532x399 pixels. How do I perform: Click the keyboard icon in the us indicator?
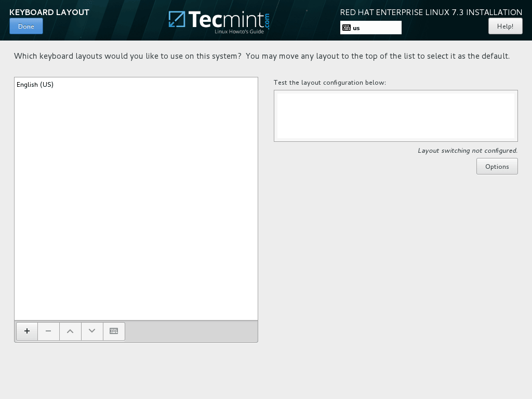click(x=347, y=28)
